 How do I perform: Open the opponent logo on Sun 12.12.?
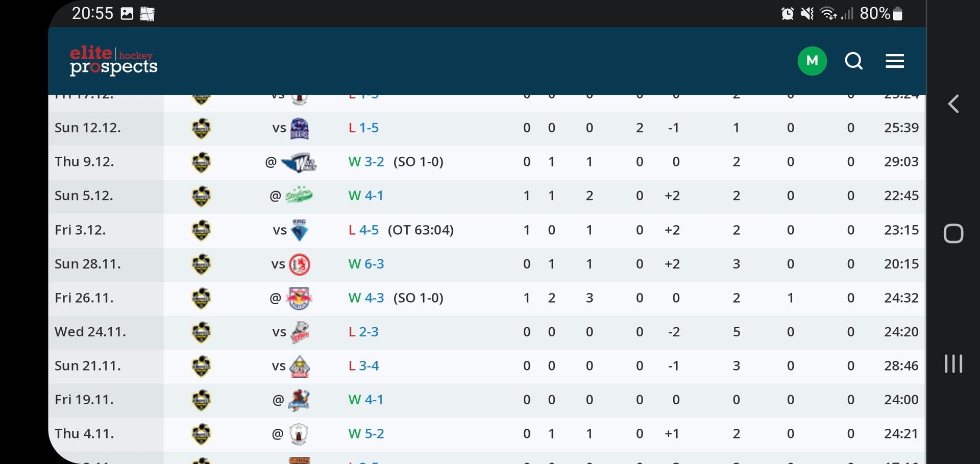click(299, 128)
